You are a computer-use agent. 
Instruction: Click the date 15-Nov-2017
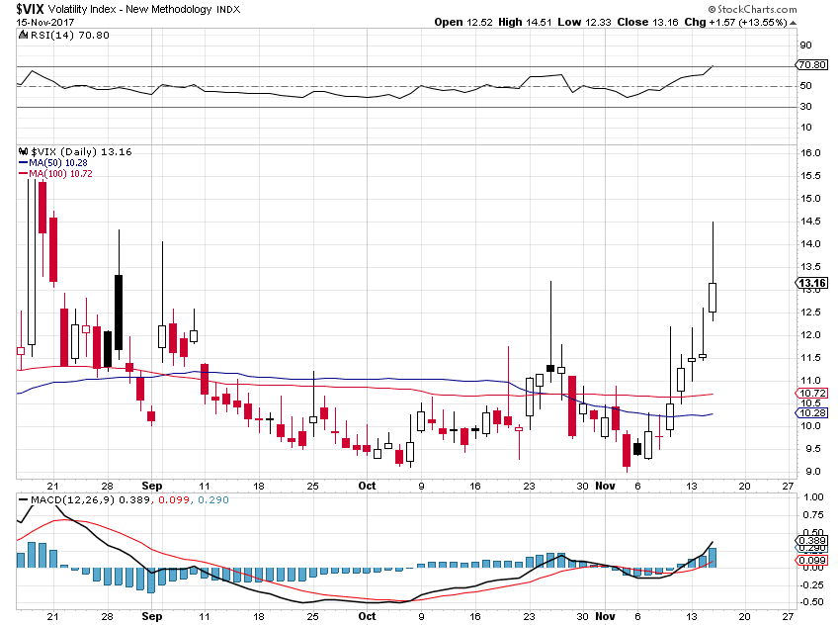(x=45, y=22)
